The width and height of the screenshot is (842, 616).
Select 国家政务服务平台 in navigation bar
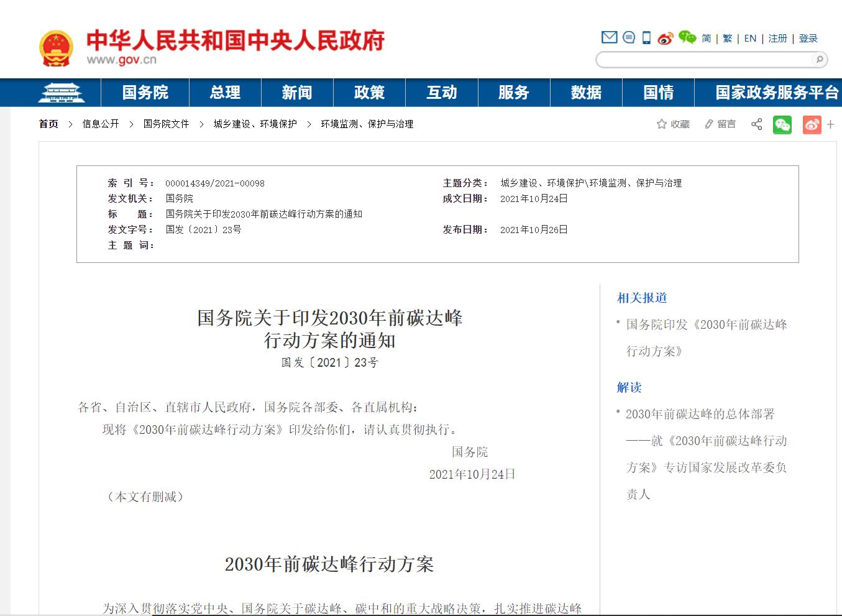(x=776, y=93)
